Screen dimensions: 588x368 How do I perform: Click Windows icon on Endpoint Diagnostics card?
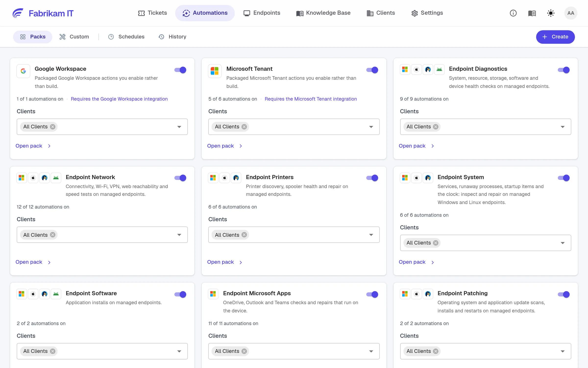coord(405,70)
